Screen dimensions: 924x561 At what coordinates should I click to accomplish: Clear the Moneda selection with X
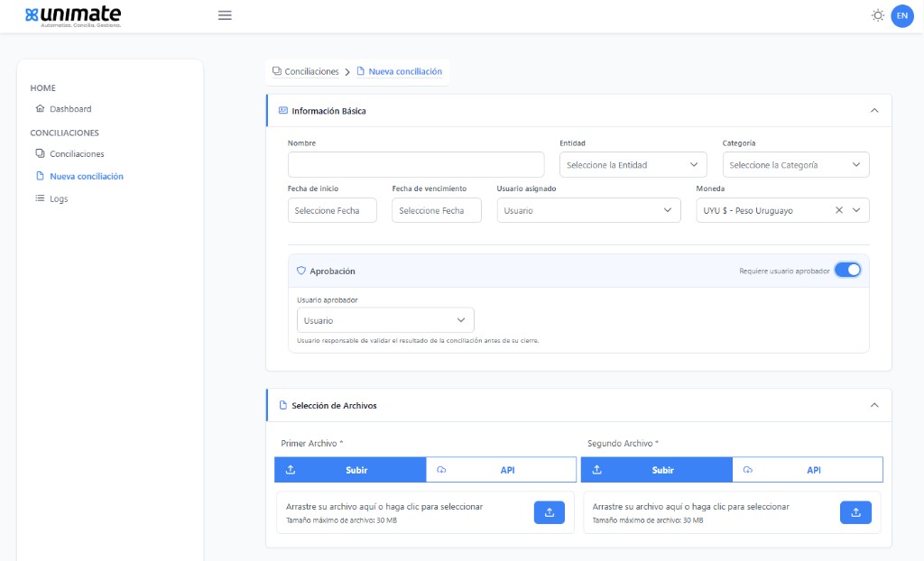[839, 210]
